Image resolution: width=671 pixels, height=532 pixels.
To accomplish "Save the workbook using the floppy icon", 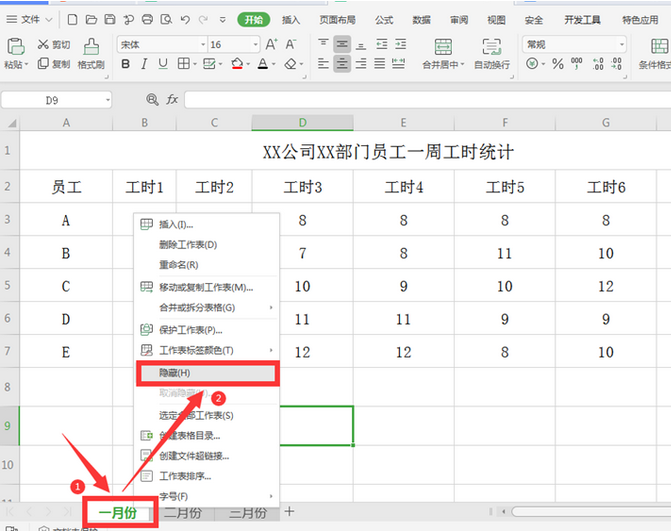I will pos(110,19).
